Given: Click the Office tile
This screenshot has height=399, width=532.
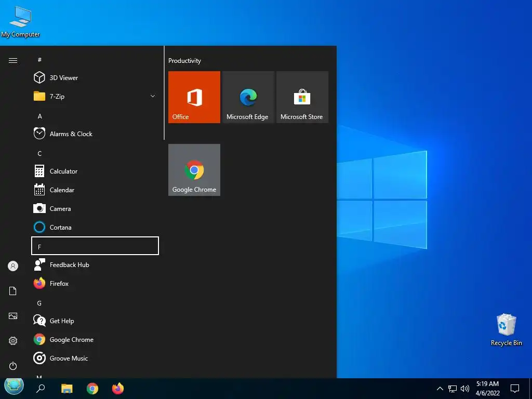Looking at the screenshot, I should 194,97.
